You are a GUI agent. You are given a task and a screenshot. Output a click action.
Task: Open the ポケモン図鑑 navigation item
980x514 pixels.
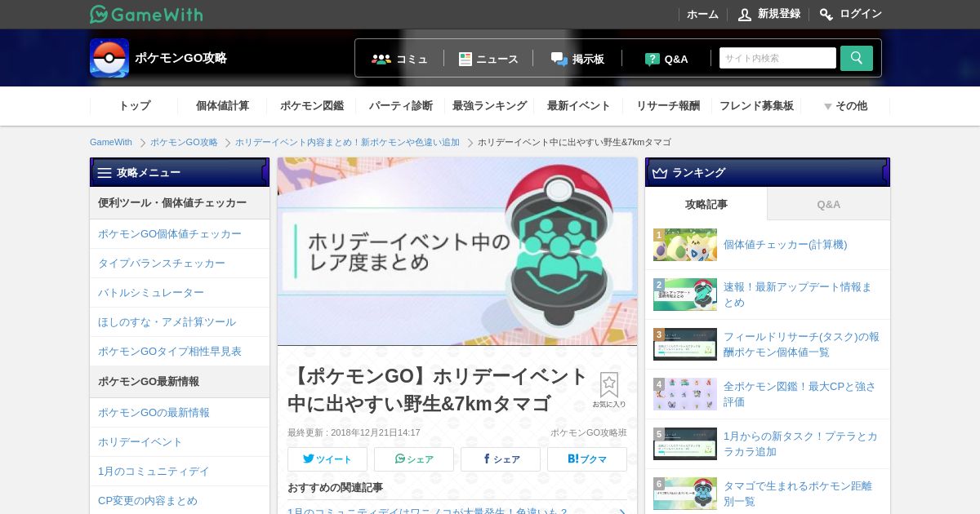[312, 106]
